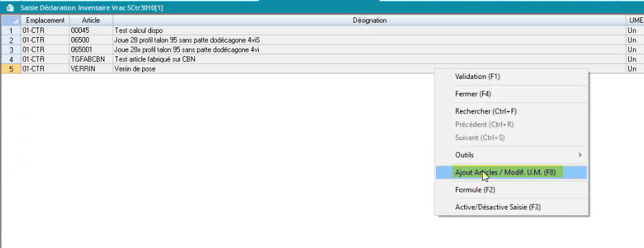Toggle Active/Désactive Saisie (F3)
644x248 pixels.
pyautogui.click(x=497, y=207)
